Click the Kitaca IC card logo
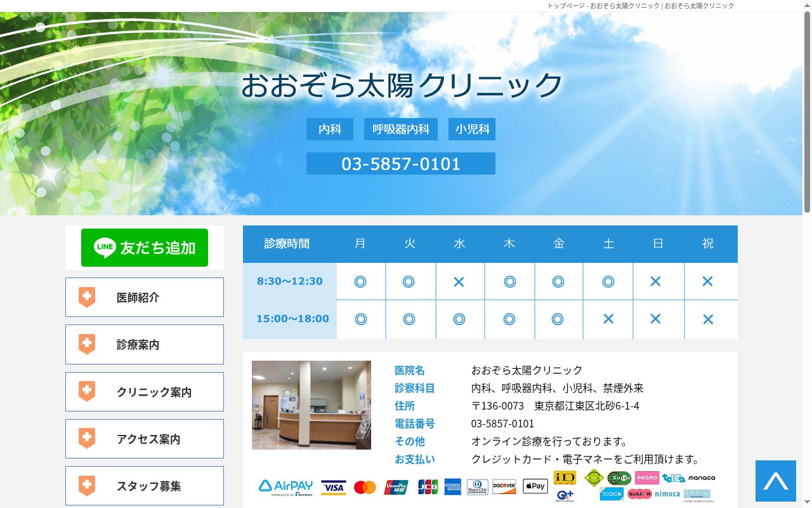The height and width of the screenshot is (508, 812). tap(594, 478)
